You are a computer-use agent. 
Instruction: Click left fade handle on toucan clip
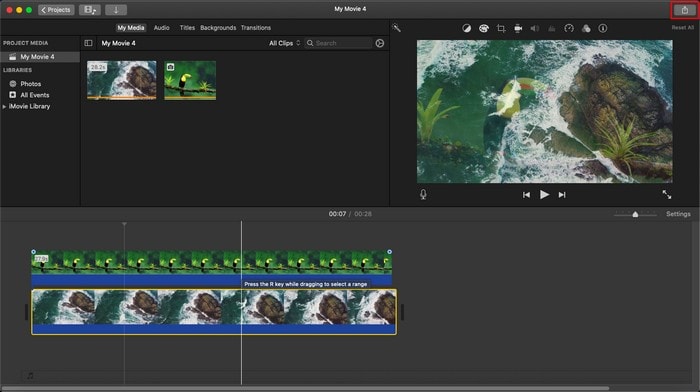coord(33,252)
